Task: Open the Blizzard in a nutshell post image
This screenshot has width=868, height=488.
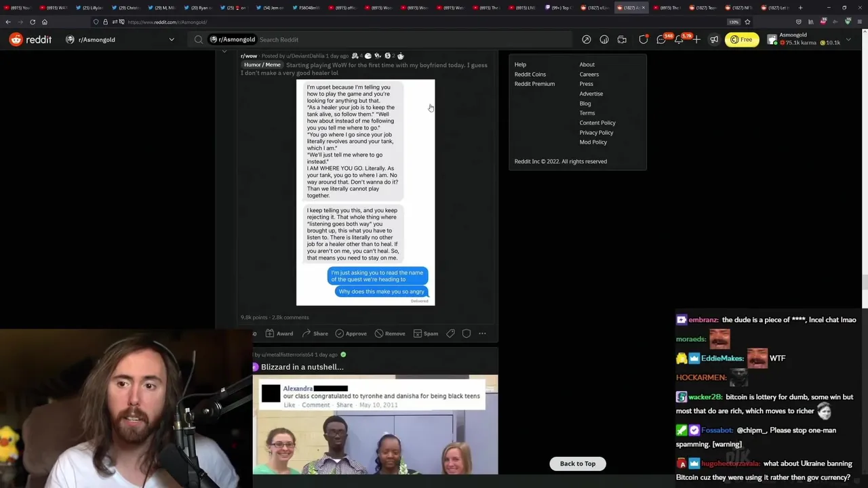Action: [375, 424]
